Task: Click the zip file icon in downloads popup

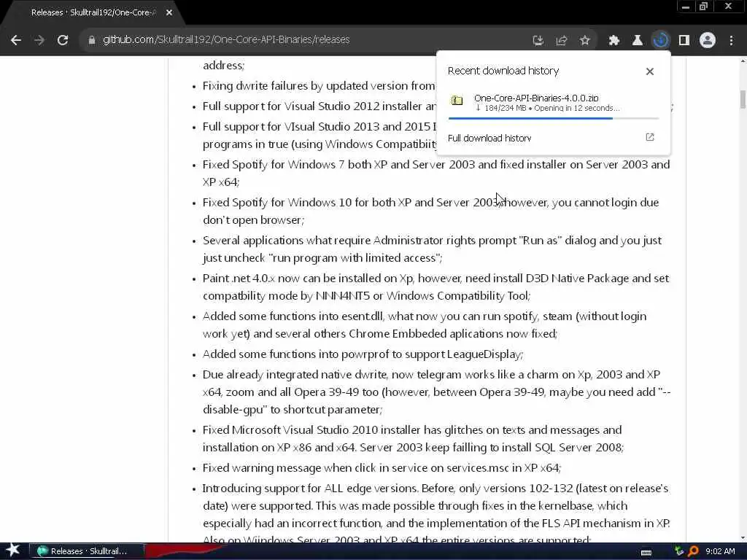Action: [x=457, y=101]
